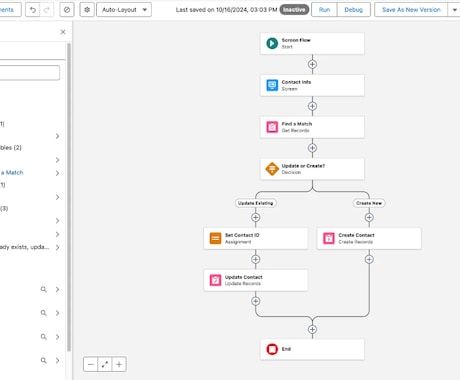Viewport: 460px width, 380px height.
Task: Add element after Set Contact ID
Action: tap(256, 259)
